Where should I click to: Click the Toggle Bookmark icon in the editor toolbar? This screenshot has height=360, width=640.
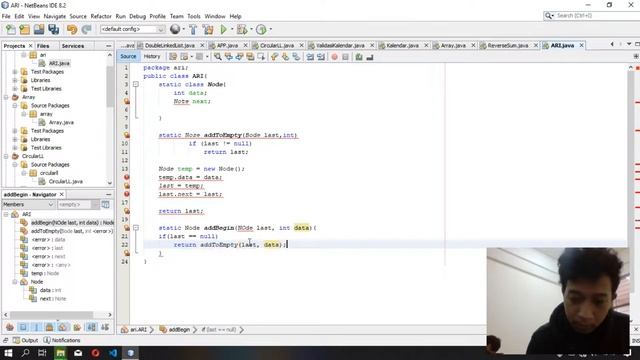coord(296,57)
